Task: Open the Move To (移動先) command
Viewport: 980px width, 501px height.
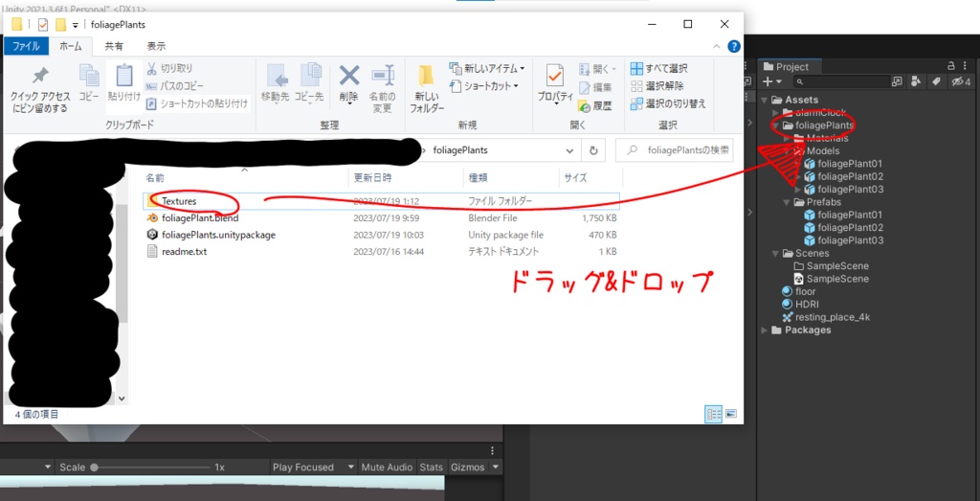Action: (276, 83)
